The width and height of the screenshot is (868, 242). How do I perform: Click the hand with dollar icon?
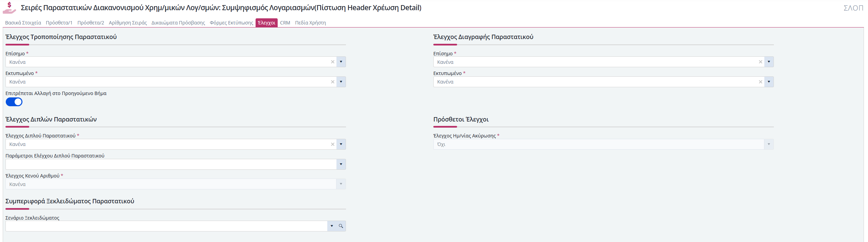[10, 7]
